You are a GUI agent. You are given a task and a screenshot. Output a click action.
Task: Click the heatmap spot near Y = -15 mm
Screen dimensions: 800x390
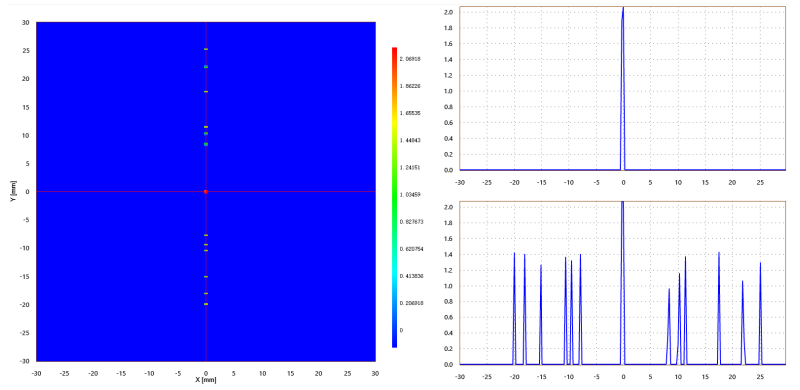pyautogui.click(x=206, y=276)
